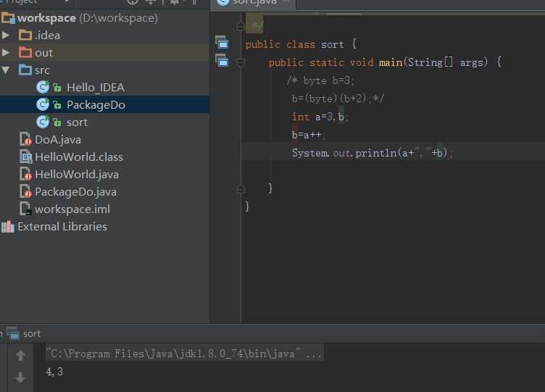The width and height of the screenshot is (545, 392).
Task: Select the PackageDo class row
Action: click(104, 104)
